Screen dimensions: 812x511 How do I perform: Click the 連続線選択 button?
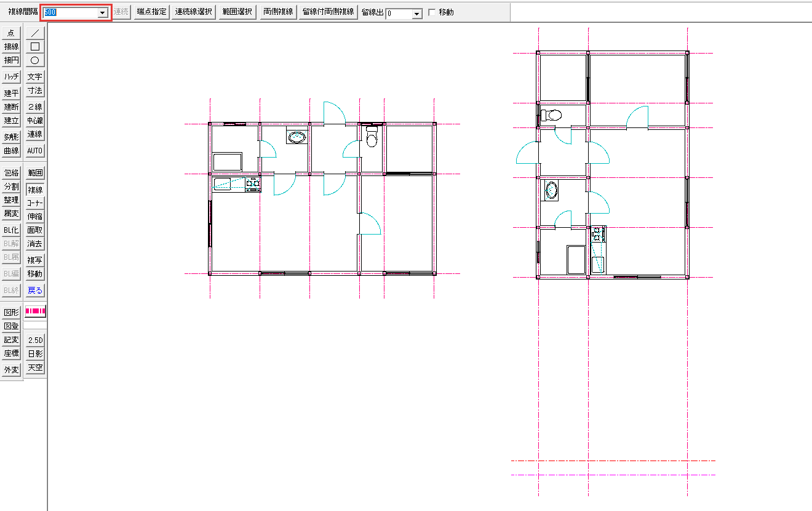tap(194, 12)
